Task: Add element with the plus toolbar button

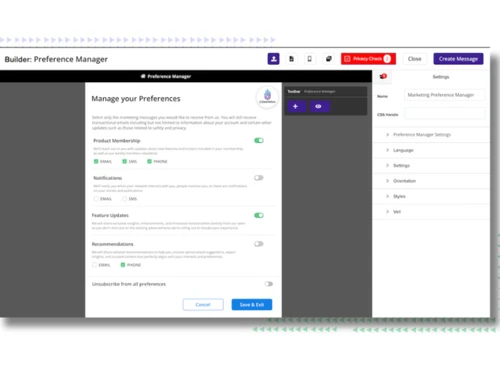Action: coord(295,106)
